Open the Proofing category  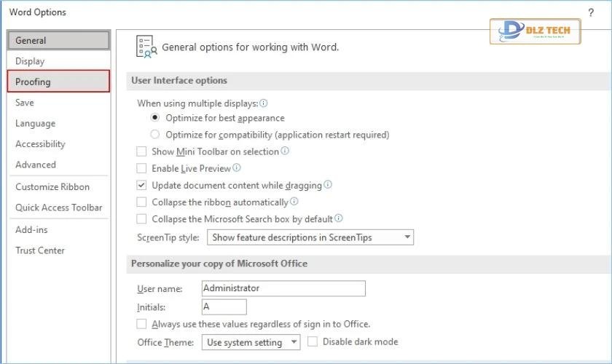tap(58, 82)
